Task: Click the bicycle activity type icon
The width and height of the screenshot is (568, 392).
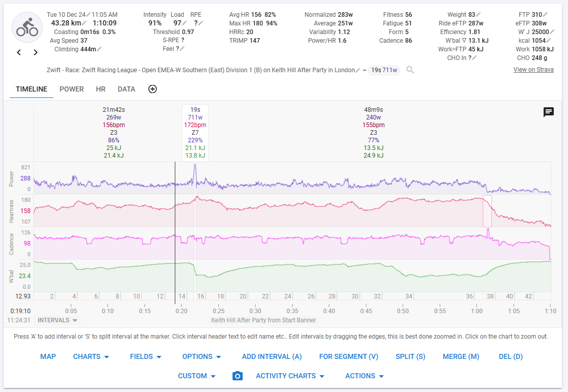Action: 27,26
